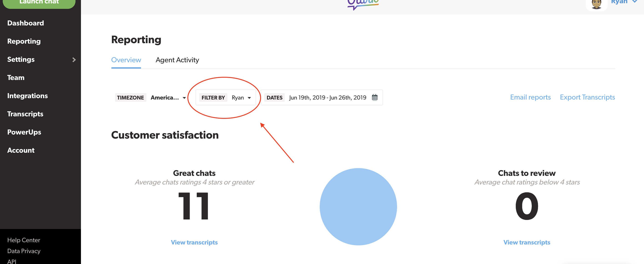Open the PowerUps section
This screenshot has width=644, height=264.
click(24, 132)
